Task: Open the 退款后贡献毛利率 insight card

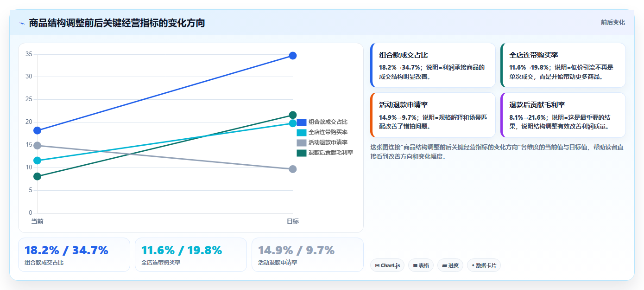Action: pyautogui.click(x=563, y=115)
